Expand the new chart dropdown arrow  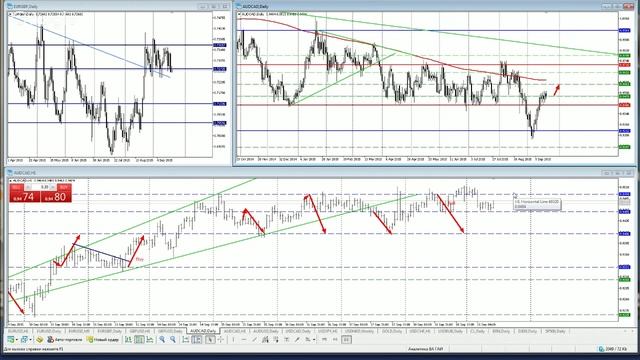(x=17, y=340)
